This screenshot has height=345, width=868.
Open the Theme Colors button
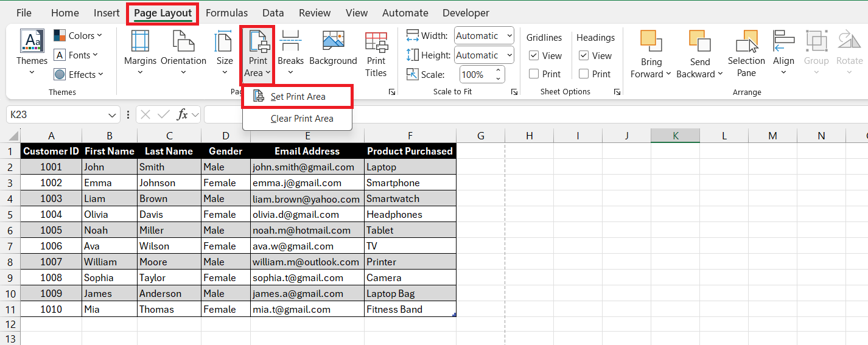(78, 36)
